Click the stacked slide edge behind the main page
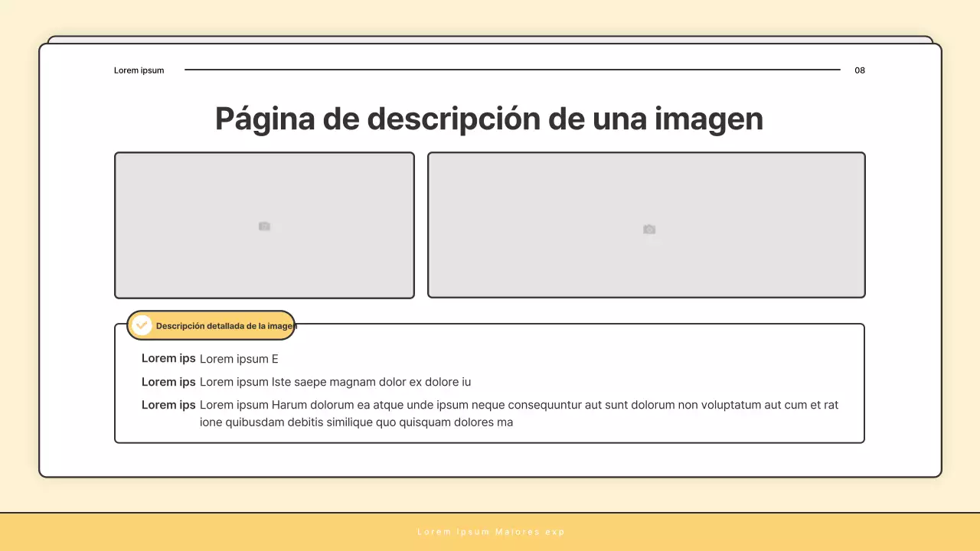Image resolution: width=980 pixels, height=551 pixels. tap(490, 38)
